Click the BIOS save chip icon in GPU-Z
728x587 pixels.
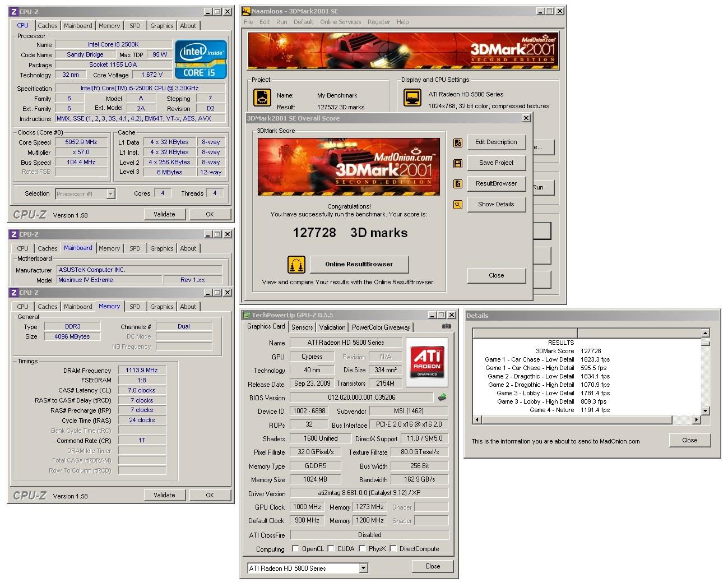point(442,398)
